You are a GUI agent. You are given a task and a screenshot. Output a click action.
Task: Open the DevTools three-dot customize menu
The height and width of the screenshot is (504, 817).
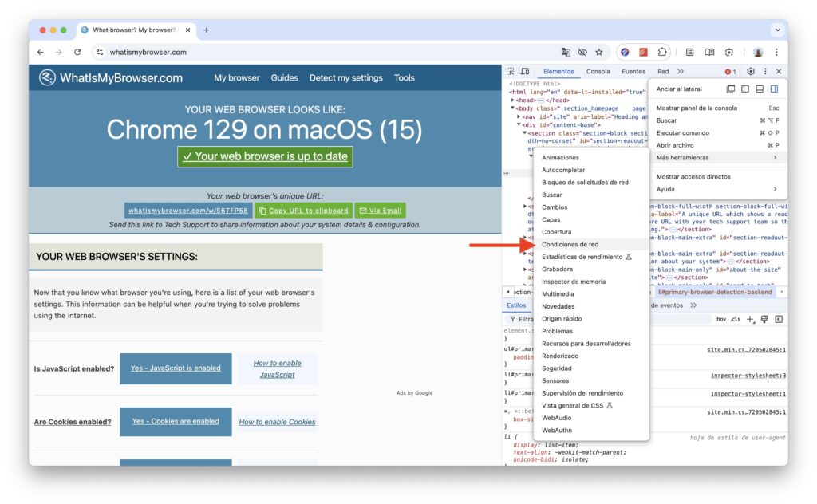click(x=765, y=71)
